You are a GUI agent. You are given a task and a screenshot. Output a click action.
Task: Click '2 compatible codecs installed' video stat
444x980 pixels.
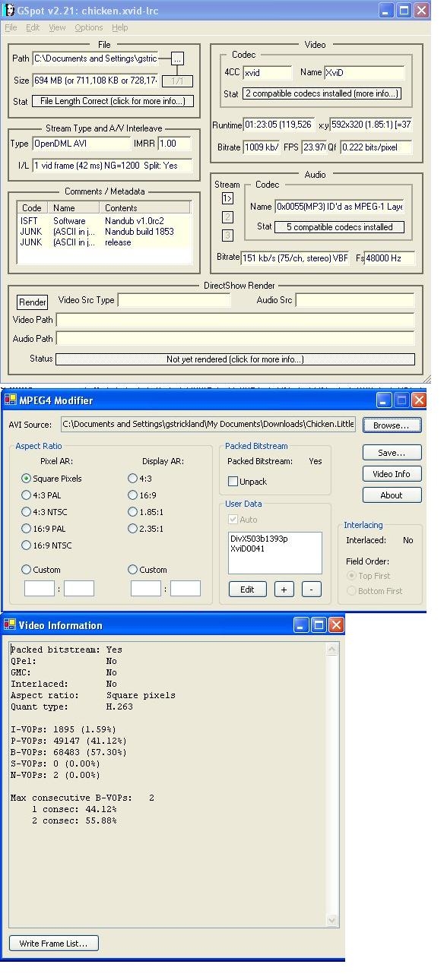[x=322, y=94]
